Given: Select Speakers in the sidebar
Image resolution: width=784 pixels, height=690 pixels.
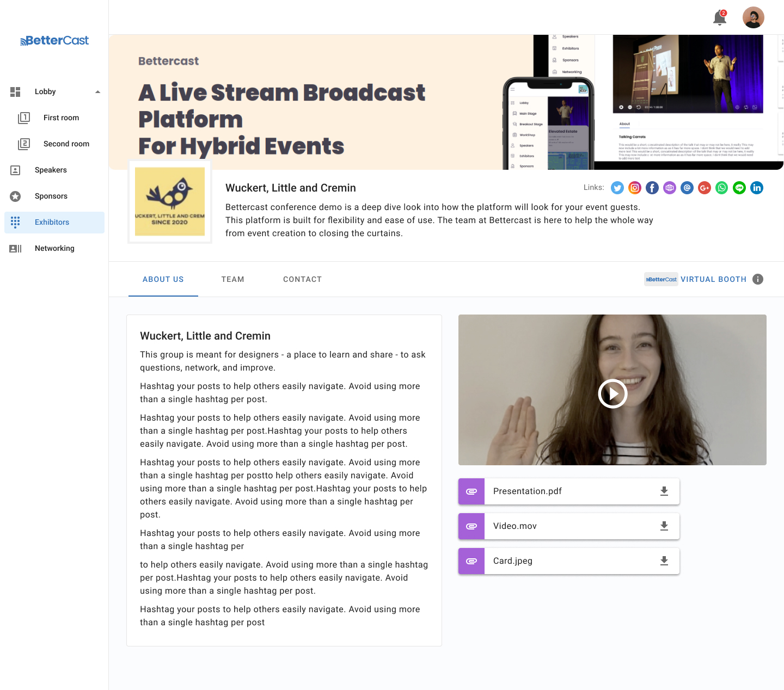Looking at the screenshot, I should (x=51, y=170).
